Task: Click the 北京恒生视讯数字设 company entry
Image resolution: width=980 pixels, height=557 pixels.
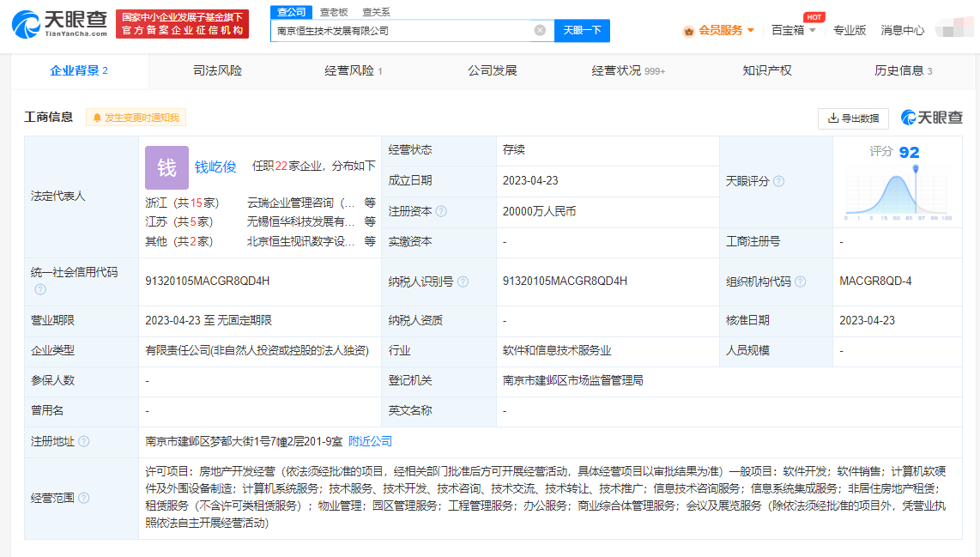Action: 300,241
